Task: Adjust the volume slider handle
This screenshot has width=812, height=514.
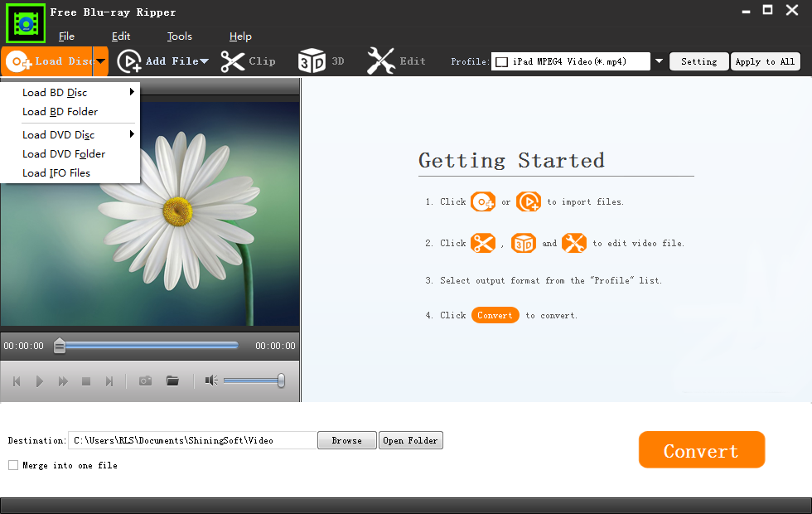Action: pos(281,381)
